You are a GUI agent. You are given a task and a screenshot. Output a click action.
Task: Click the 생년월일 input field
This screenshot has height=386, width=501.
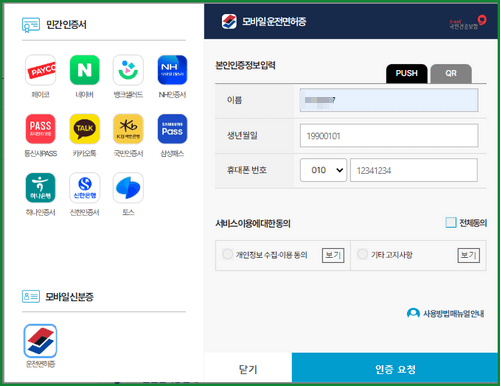click(x=389, y=135)
